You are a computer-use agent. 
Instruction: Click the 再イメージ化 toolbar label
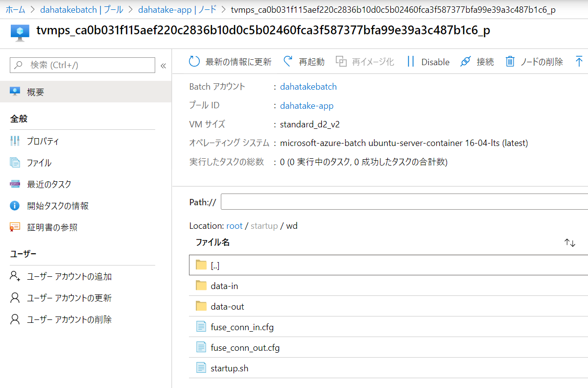tap(373, 62)
